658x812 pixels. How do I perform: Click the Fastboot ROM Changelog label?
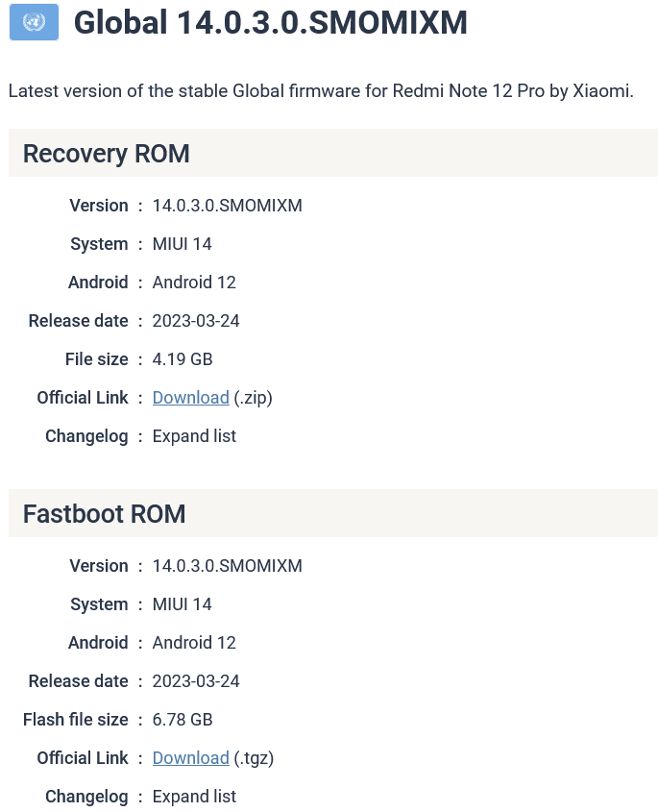pos(86,797)
